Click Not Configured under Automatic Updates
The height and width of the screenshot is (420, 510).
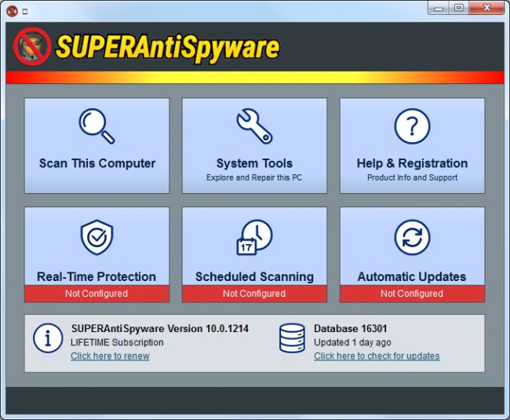tap(412, 294)
